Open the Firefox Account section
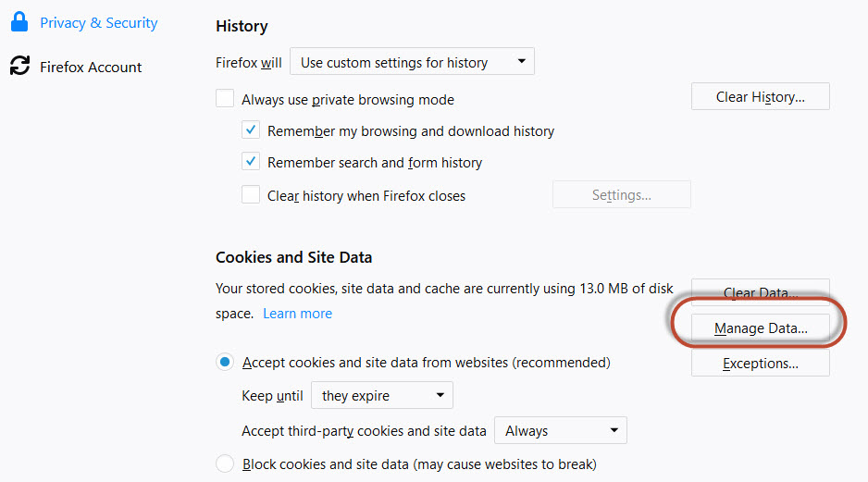 (x=91, y=67)
